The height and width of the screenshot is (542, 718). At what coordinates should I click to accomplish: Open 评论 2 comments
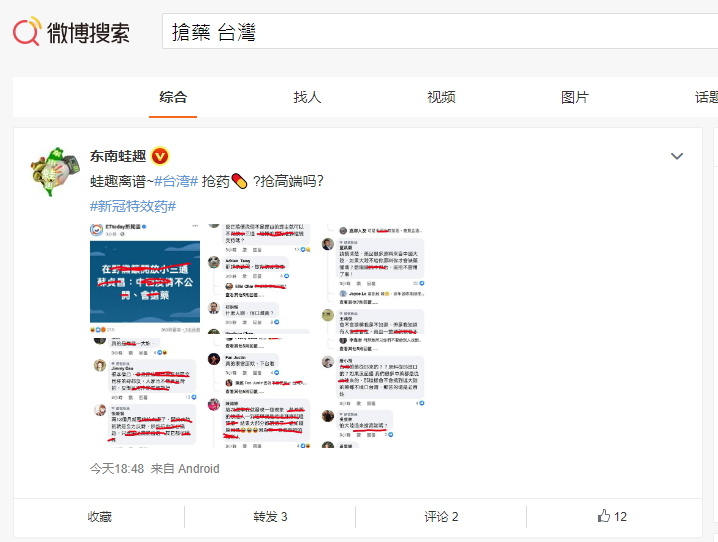[441, 517]
